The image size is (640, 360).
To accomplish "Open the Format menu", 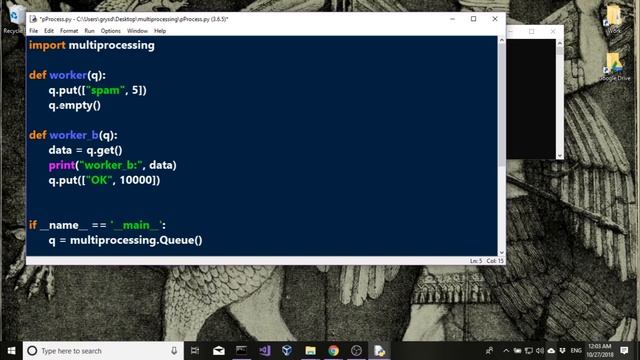I will tap(69, 31).
